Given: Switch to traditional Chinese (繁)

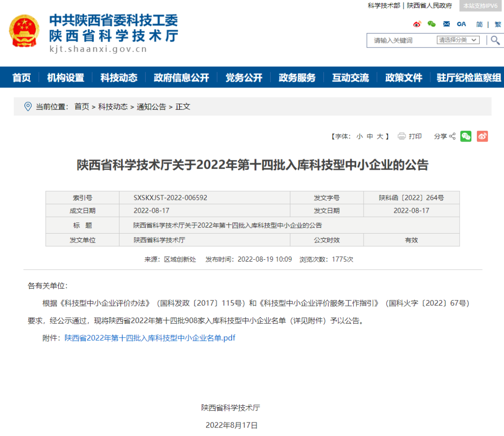Looking at the screenshot, I should (x=497, y=24).
